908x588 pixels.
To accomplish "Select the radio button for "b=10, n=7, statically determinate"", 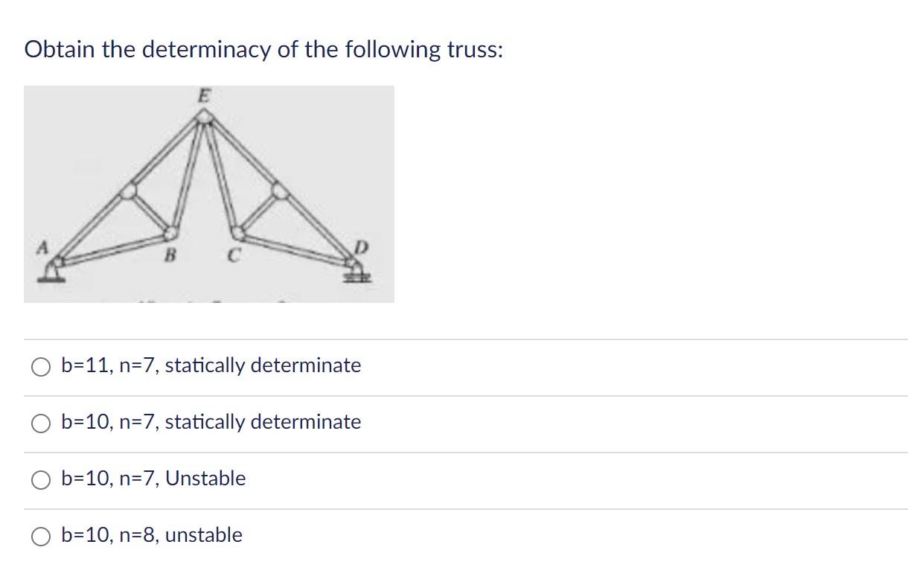I will coord(41,422).
